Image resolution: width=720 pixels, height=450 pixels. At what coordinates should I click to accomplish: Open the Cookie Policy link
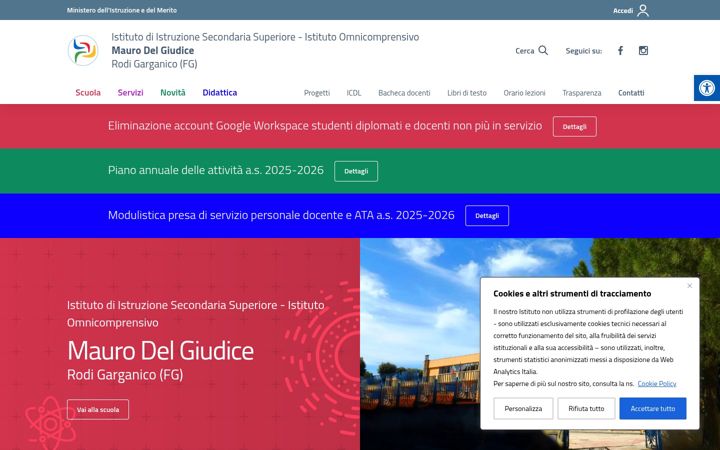click(657, 383)
